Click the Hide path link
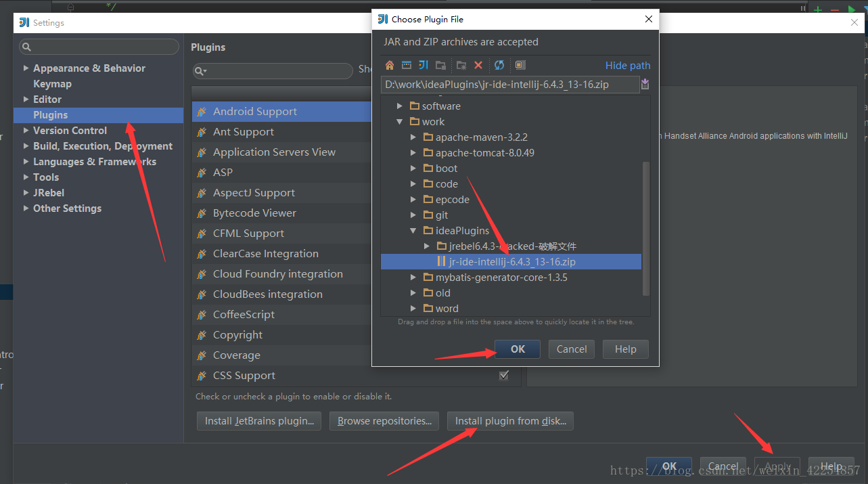This screenshot has height=484, width=868. (628, 66)
